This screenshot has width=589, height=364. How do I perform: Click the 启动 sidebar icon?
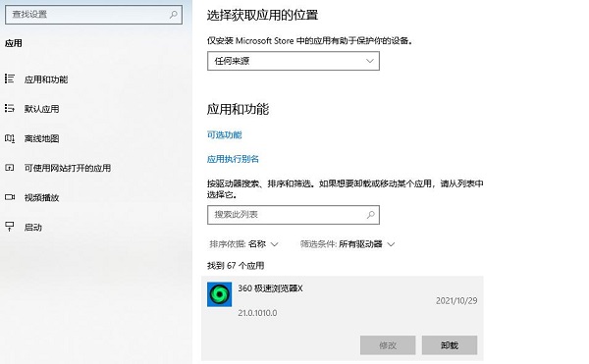[10, 227]
